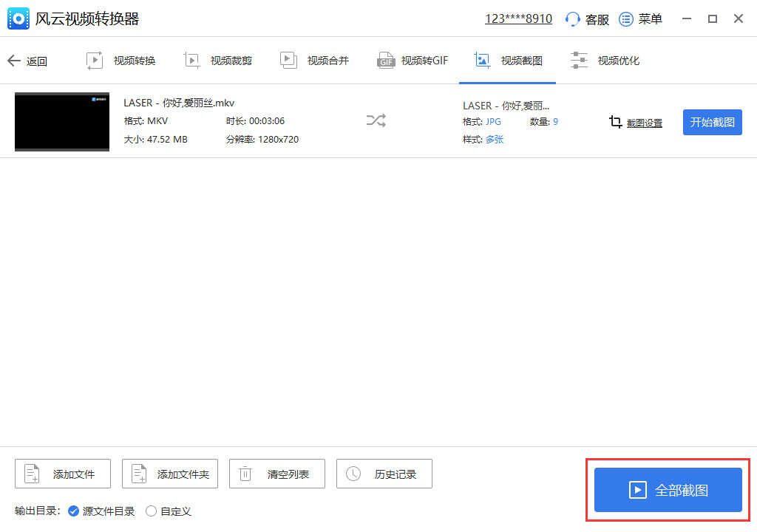This screenshot has width=757, height=532.
Task: Maximize the window
Action: coord(713,18)
